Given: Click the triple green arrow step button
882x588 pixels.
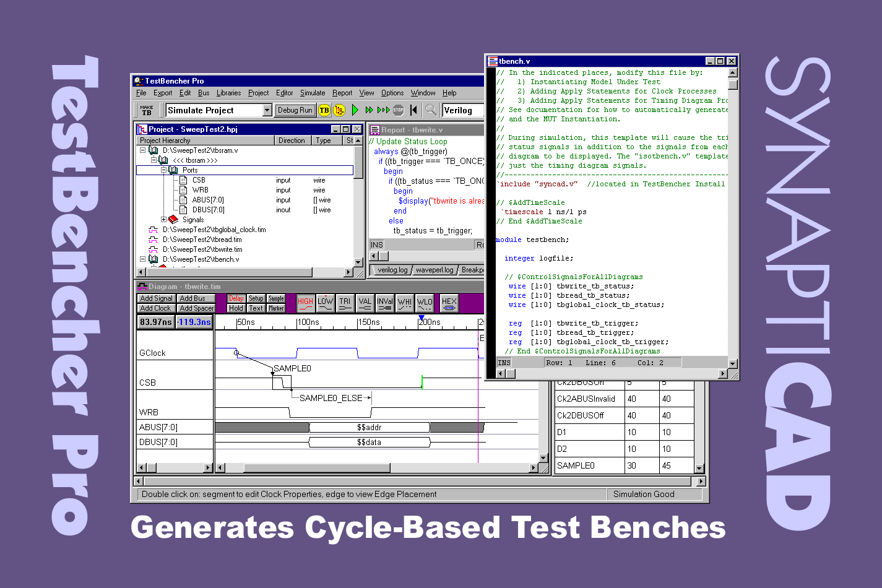Looking at the screenshot, I should (x=383, y=110).
